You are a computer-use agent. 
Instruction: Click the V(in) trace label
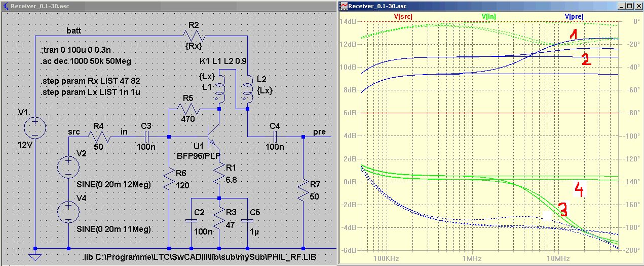488,16
